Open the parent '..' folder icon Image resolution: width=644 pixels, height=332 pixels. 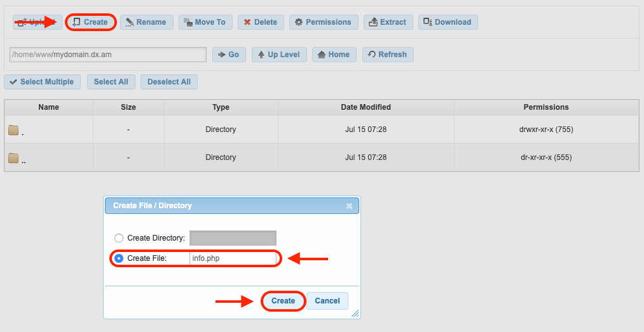coord(13,158)
